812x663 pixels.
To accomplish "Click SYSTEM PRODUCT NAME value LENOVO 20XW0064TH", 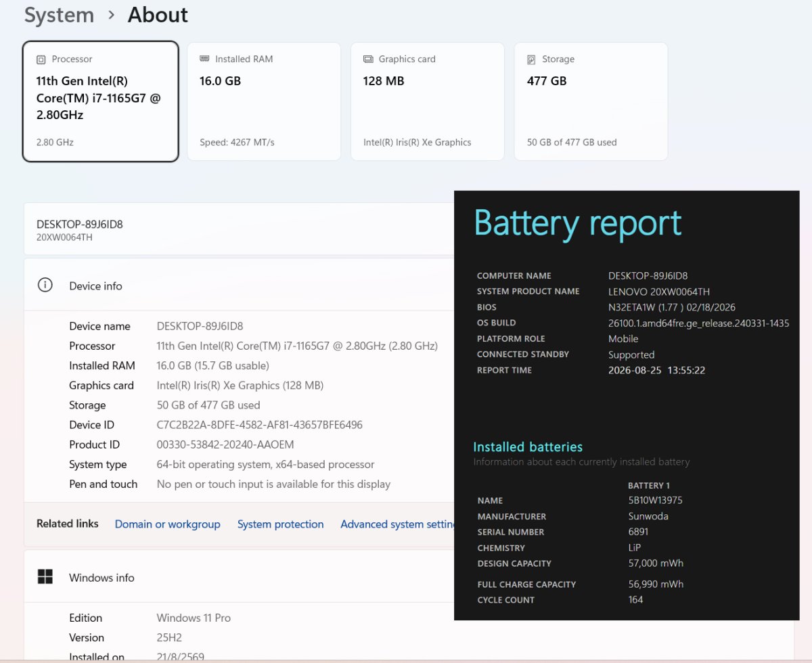I will click(x=659, y=292).
